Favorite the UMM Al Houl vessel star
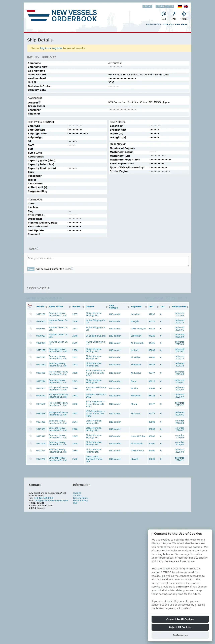The width and height of the screenshot is (215, 644). [30, 451]
